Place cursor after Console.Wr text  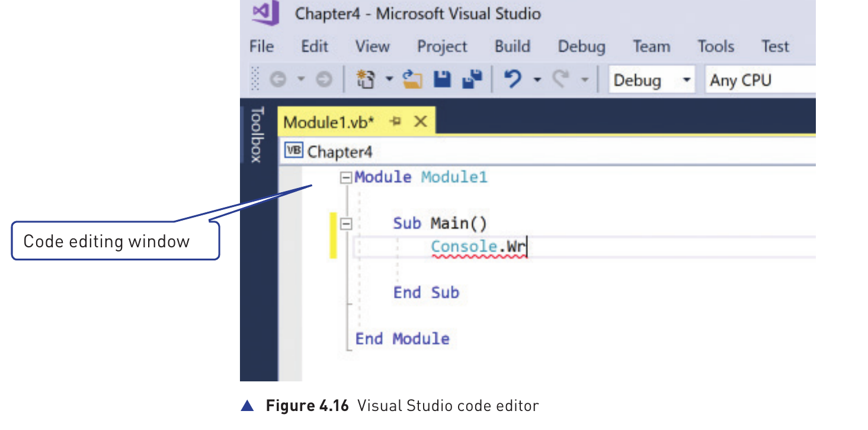coord(527,247)
